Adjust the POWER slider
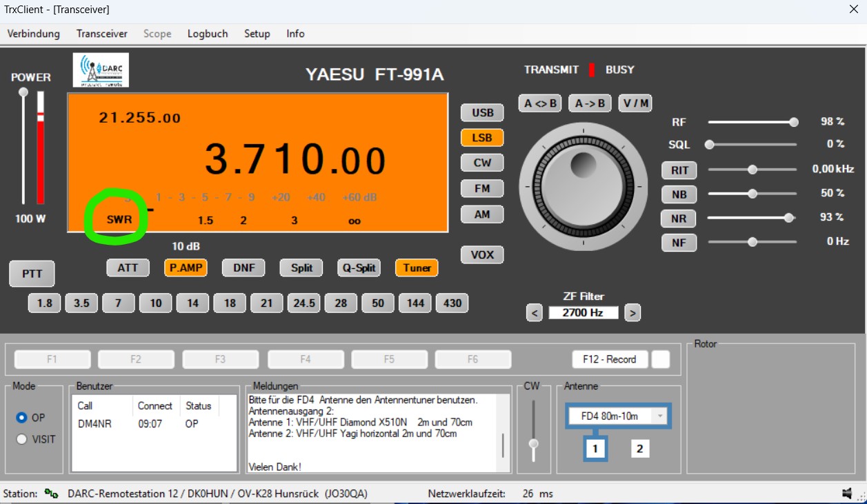This screenshot has height=504, width=867. (23, 147)
